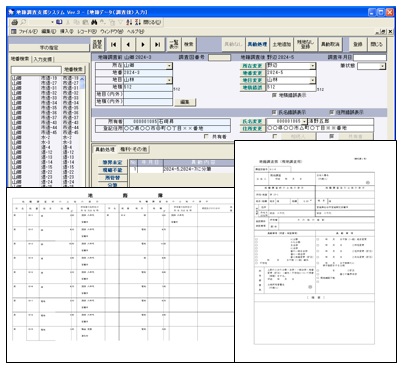402x368 pixels.
Task: Click the 字の指定 button
Action: tap(49, 48)
